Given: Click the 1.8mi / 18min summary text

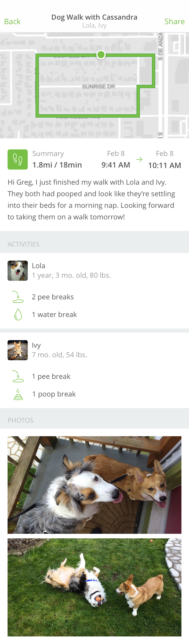Looking at the screenshot, I should (x=57, y=165).
